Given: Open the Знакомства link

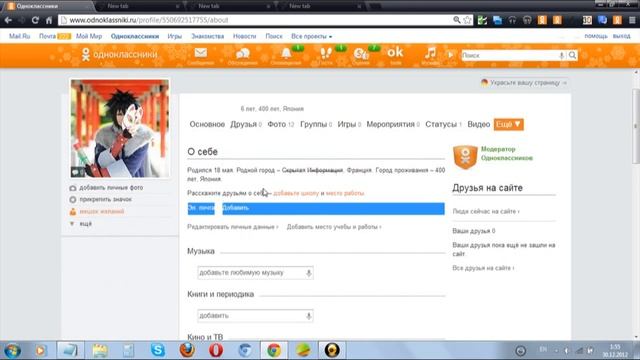Looking at the screenshot, I should coord(207,36).
